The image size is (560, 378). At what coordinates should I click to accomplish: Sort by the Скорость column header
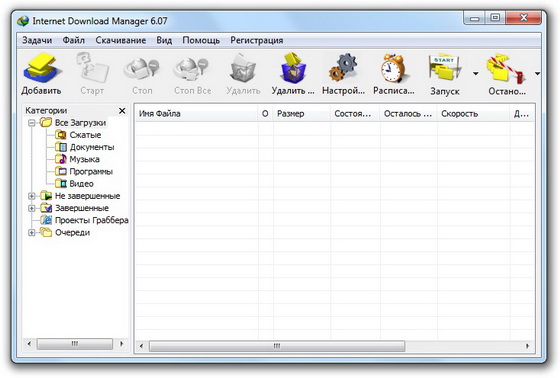click(x=474, y=114)
